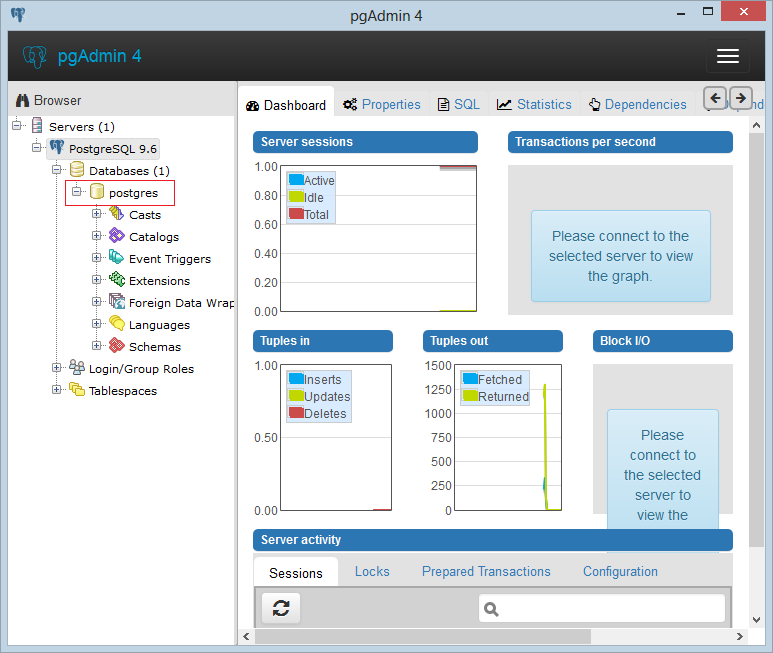The width and height of the screenshot is (773, 653).
Task: Click the Casts node icon
Action: 116,213
